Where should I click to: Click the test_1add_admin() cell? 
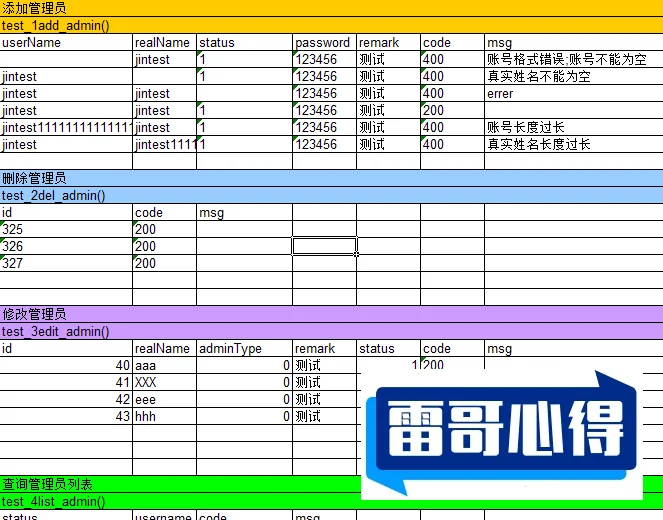(x=332, y=25)
